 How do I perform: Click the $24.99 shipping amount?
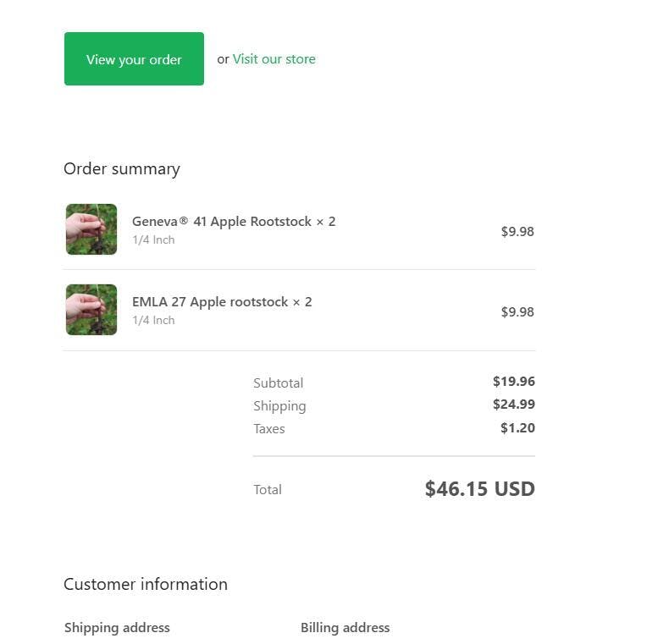coord(513,405)
